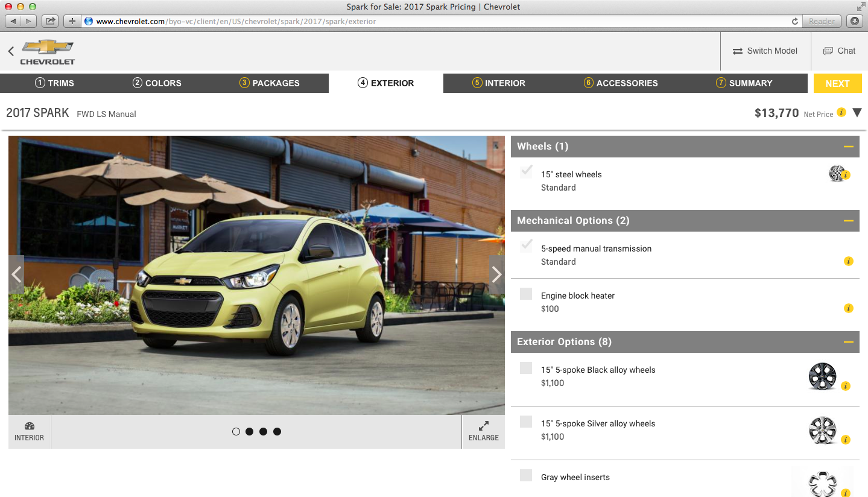868x497 pixels.
Task: Show info for Gray wheel inserts
Action: point(846,493)
